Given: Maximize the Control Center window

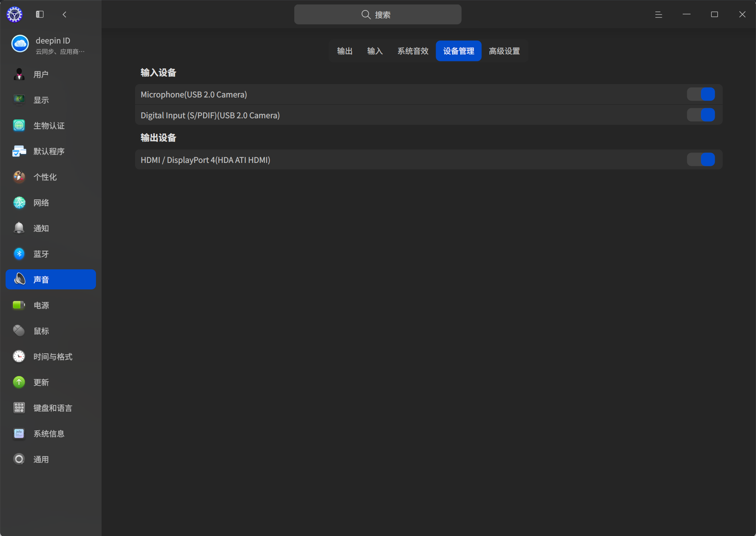Looking at the screenshot, I should tap(714, 14).
